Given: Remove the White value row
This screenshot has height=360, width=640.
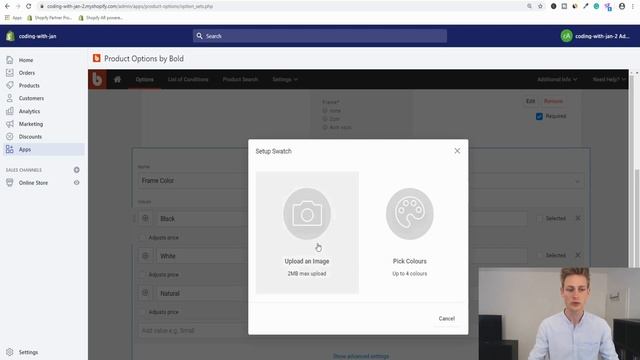Looking at the screenshot, I should (578, 255).
